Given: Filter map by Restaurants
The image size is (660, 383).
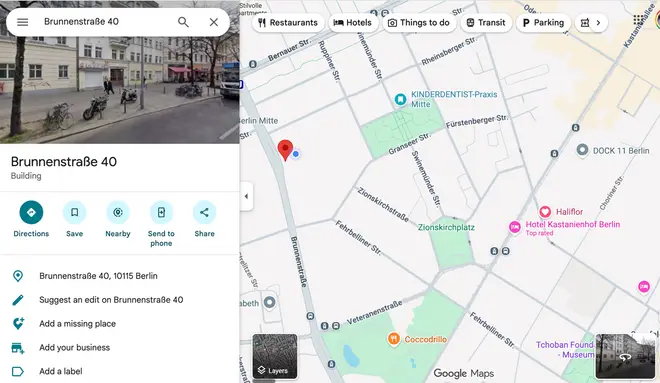Looking at the screenshot, I should (288, 23).
